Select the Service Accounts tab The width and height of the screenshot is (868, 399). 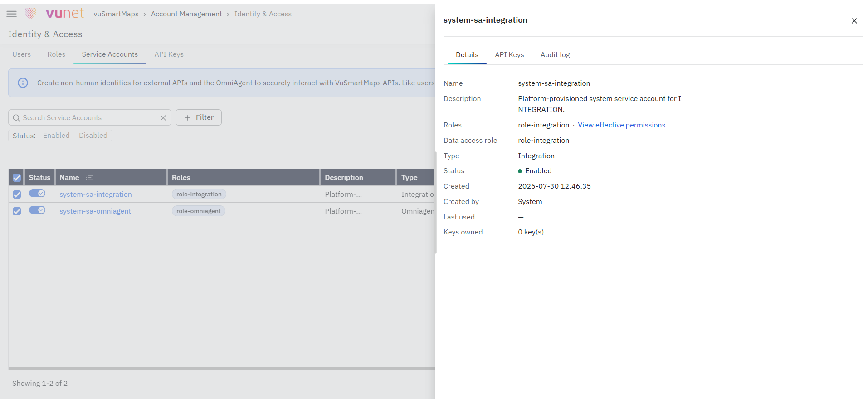pyautogui.click(x=110, y=54)
